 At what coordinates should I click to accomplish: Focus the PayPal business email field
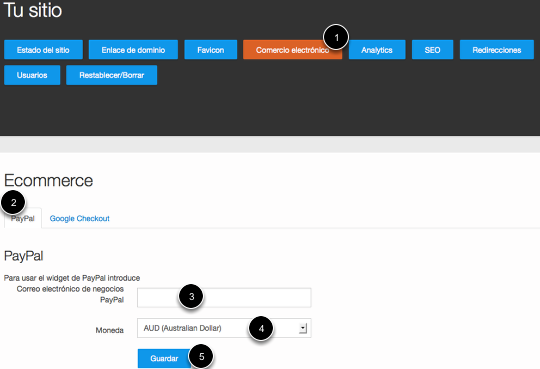(224, 298)
